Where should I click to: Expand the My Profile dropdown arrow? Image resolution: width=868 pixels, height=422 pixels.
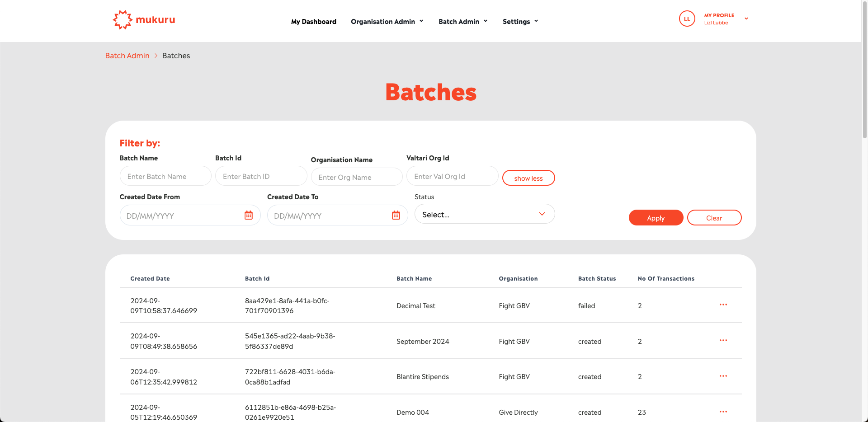tap(746, 19)
